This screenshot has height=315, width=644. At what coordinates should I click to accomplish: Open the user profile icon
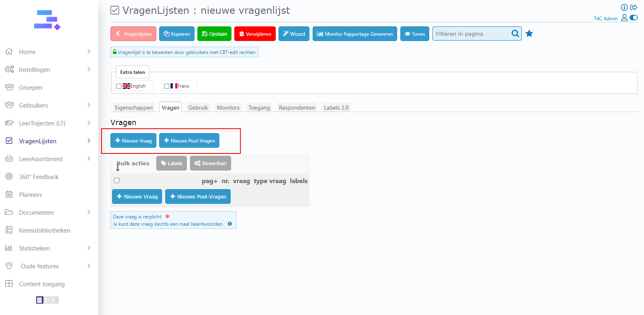pyautogui.click(x=625, y=17)
